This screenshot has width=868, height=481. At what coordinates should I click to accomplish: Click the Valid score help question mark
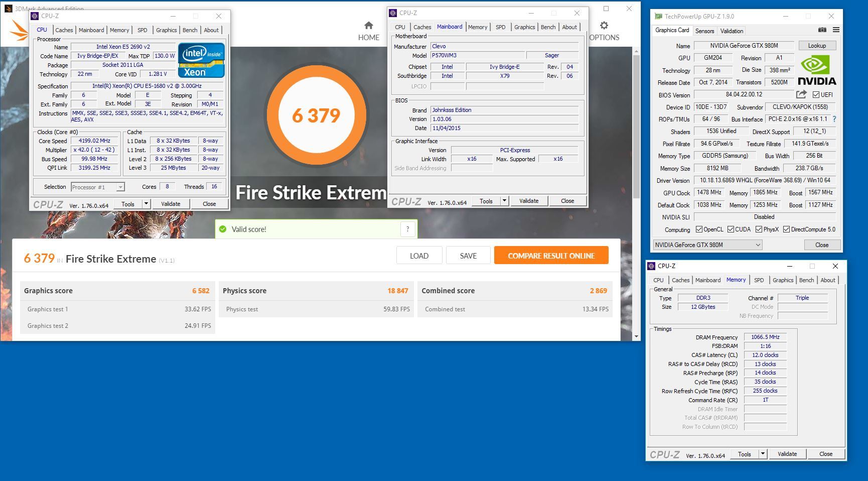(408, 229)
